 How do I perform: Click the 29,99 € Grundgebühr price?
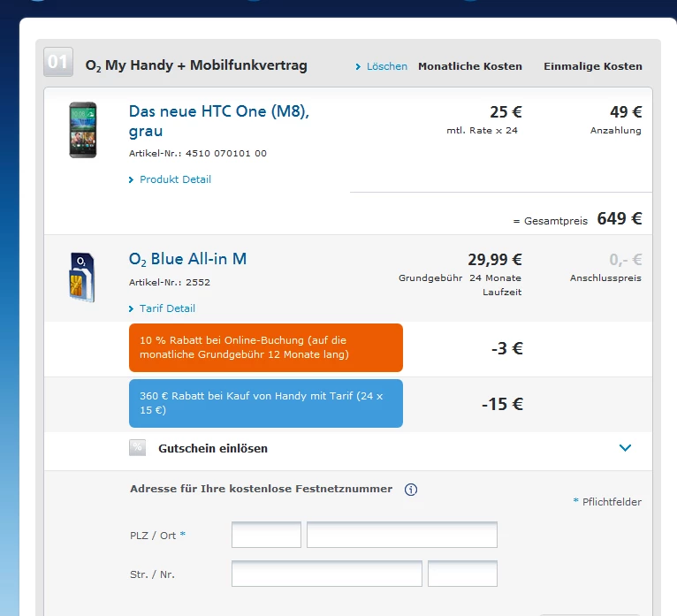point(495,260)
